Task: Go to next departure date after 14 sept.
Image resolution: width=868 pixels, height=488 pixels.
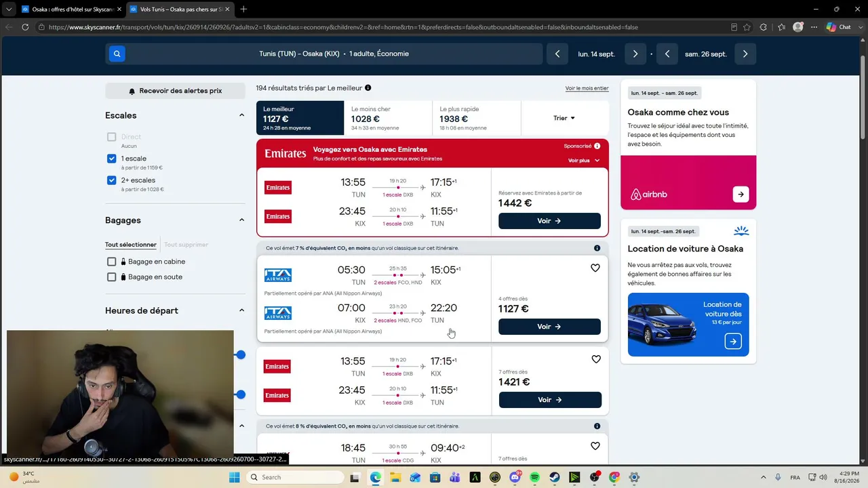Action: coord(635,54)
